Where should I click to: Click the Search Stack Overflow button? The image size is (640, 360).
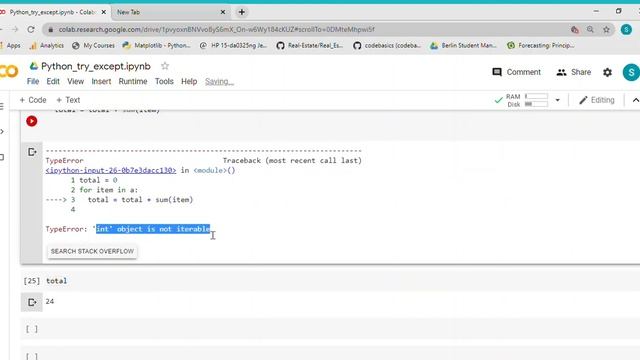92,251
